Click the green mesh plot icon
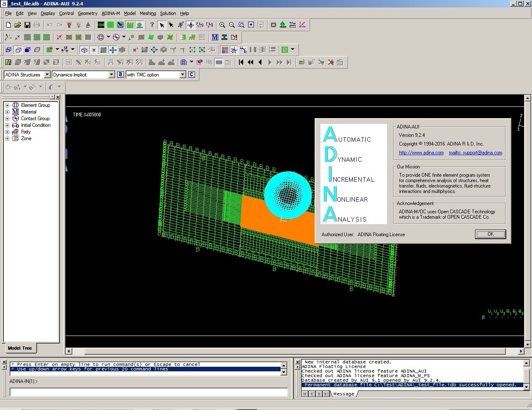This screenshot has width=532, height=410. point(111,25)
